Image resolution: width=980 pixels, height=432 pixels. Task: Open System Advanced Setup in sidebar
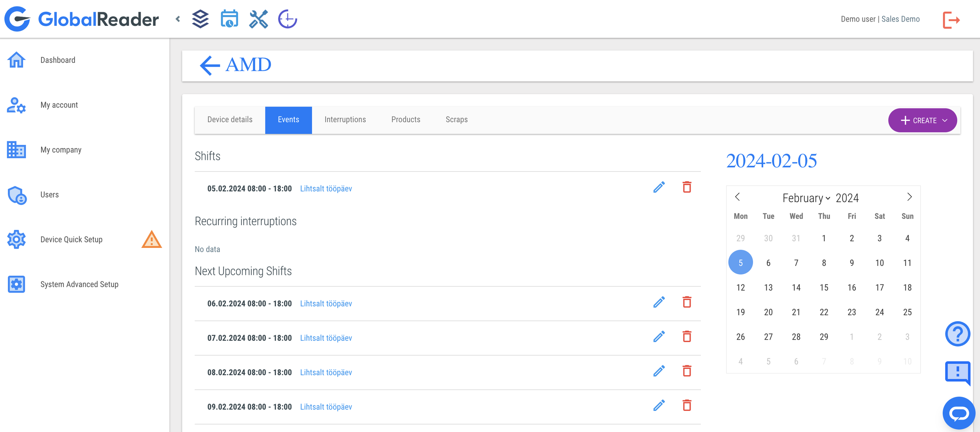click(79, 284)
